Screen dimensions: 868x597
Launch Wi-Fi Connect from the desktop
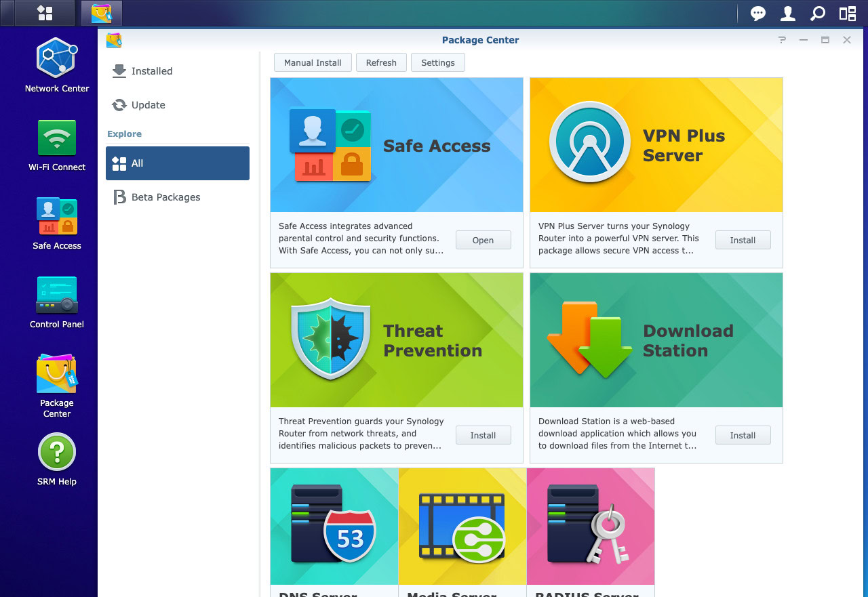pos(57,144)
